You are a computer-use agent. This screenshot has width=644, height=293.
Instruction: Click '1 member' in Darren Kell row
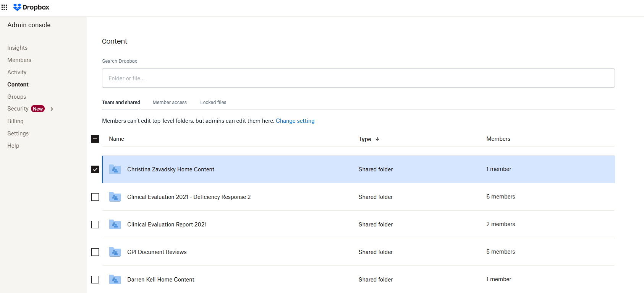coord(499,279)
